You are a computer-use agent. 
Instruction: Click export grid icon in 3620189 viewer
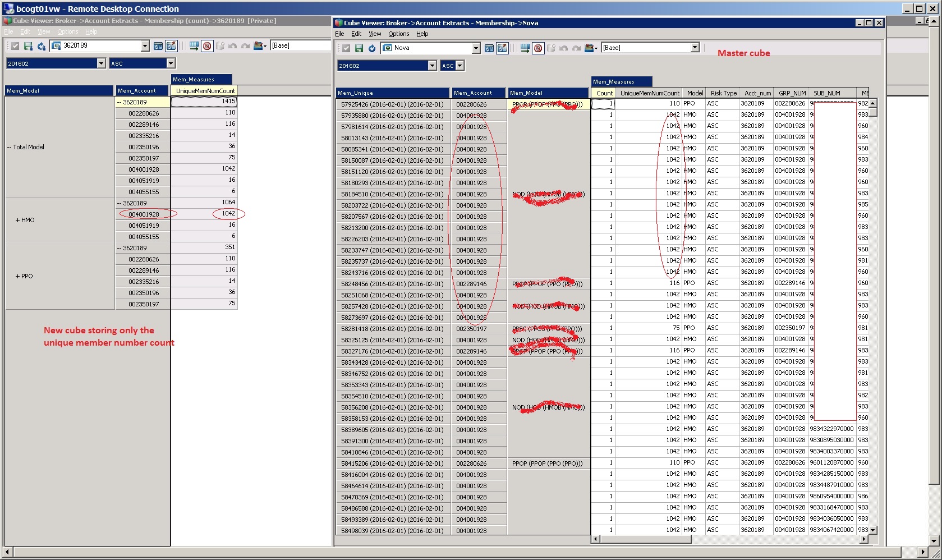click(x=194, y=46)
